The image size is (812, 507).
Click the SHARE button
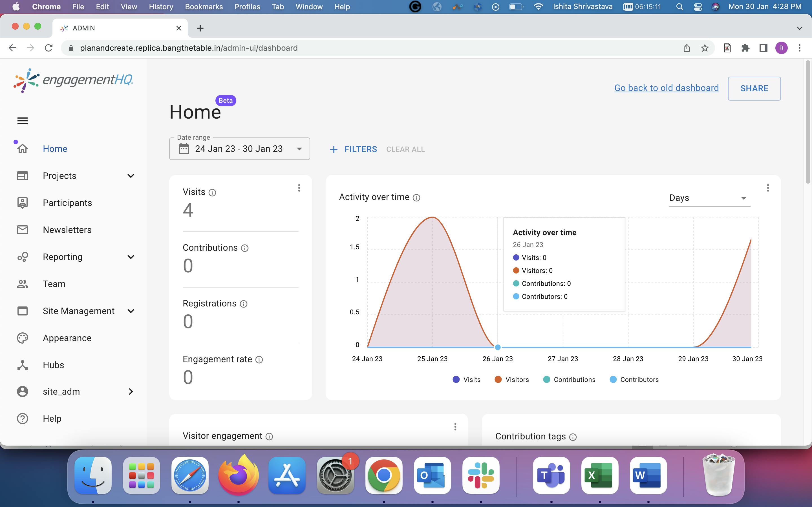(754, 88)
